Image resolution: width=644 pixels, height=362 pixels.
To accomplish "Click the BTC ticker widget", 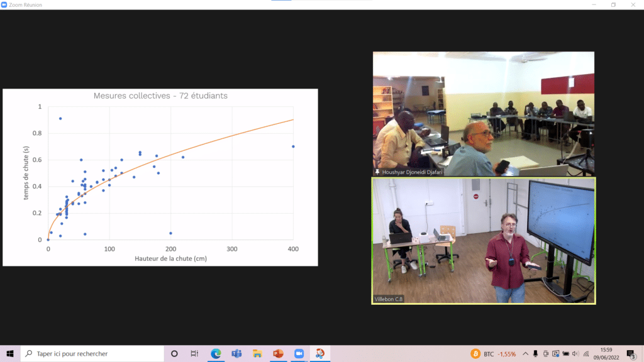I will coord(494,354).
